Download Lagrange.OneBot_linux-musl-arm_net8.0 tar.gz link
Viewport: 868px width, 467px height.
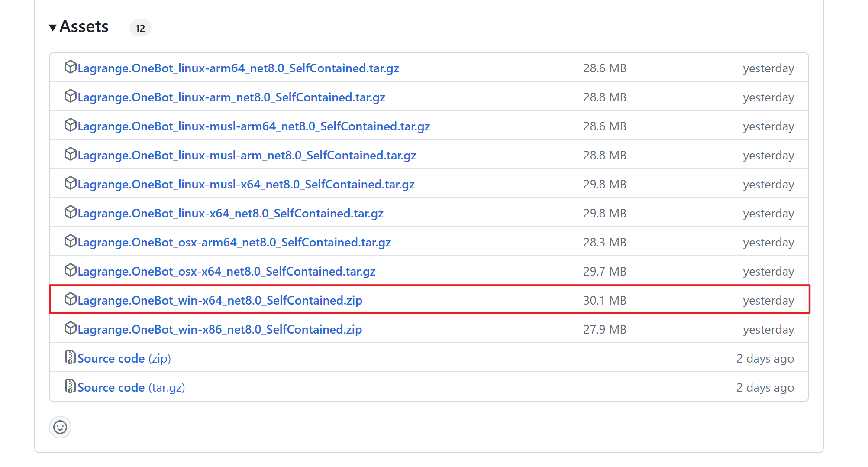247,156
